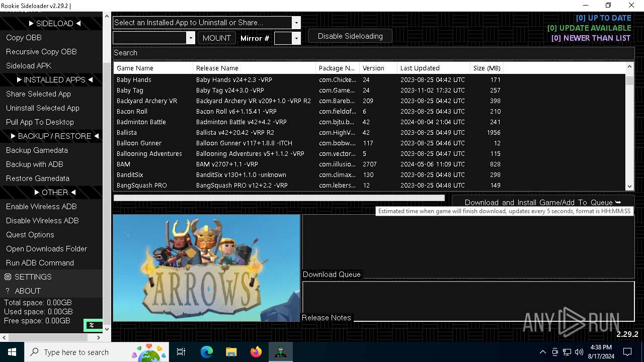Click the Arrows game thumbnail
Screen dimensions: 644x362
coord(206,268)
